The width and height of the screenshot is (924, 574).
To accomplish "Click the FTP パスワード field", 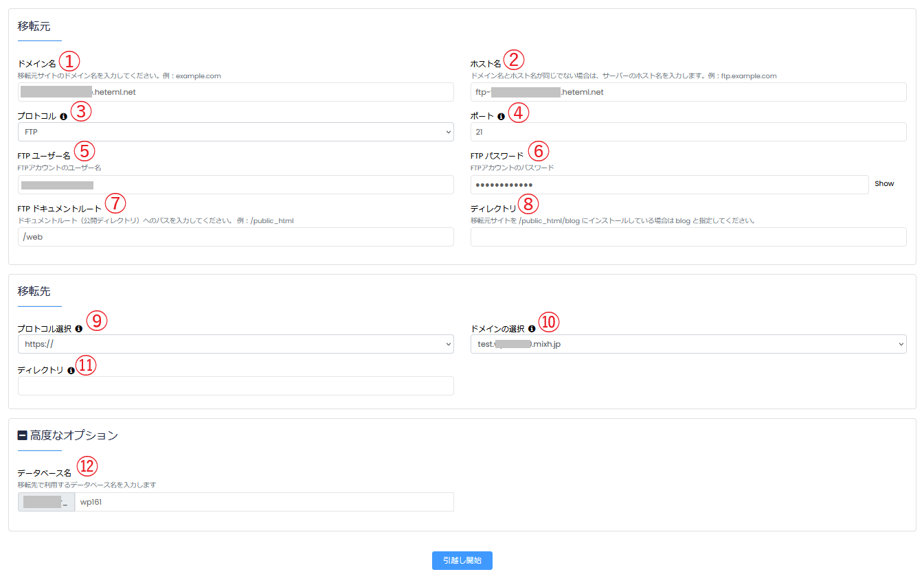I will [x=669, y=185].
